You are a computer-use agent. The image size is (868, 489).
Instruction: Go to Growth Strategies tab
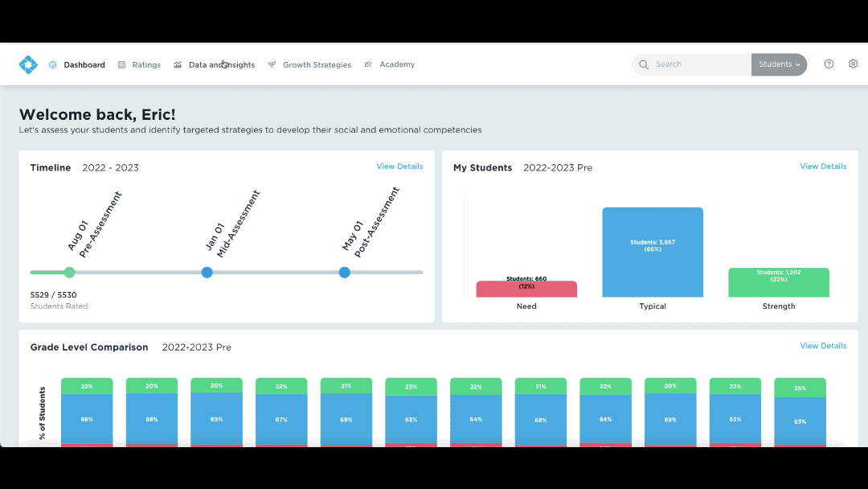click(317, 65)
